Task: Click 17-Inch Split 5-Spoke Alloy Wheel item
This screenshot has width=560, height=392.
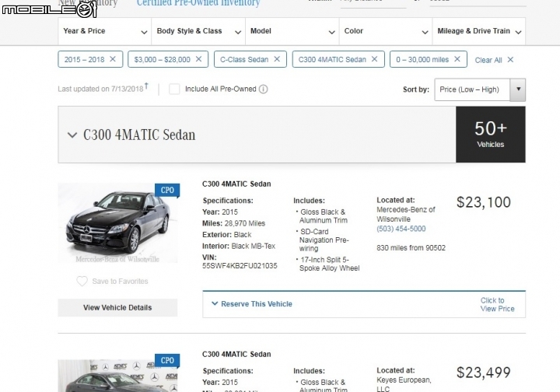Action: click(x=328, y=264)
